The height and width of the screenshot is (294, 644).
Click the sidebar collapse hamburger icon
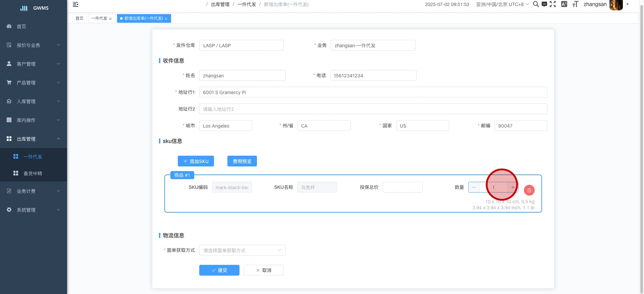coord(75,4)
